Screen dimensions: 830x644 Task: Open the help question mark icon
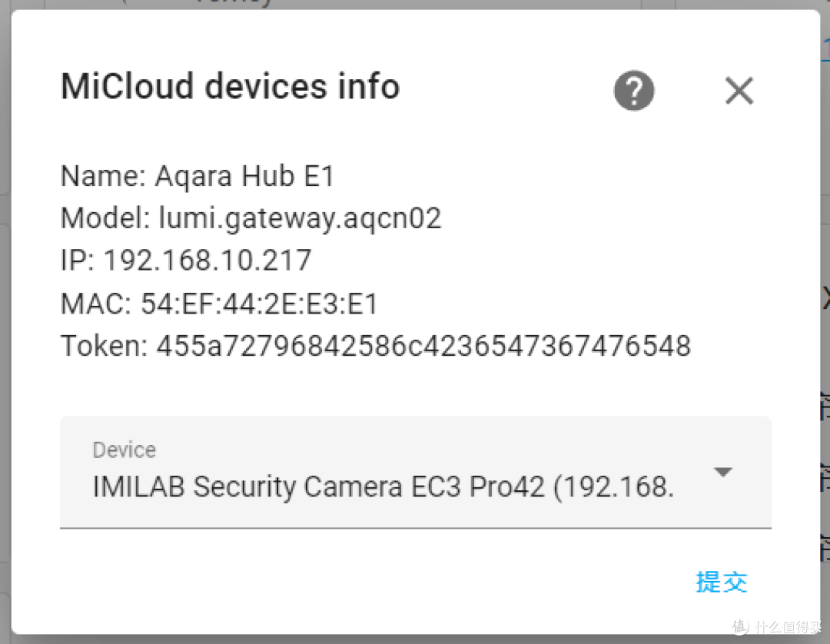633,91
